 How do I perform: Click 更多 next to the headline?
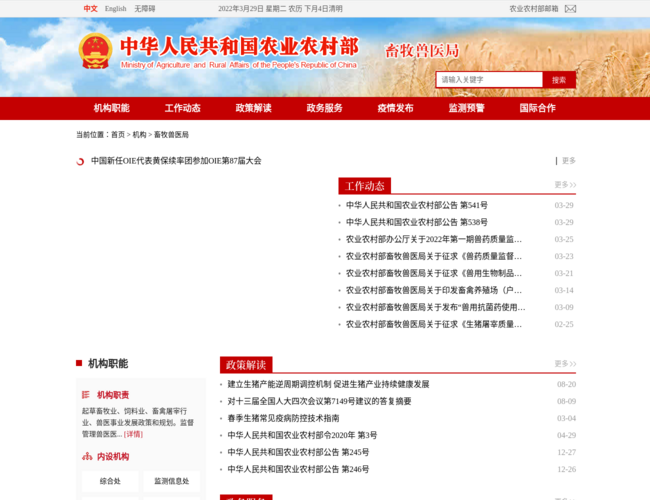pos(569,161)
